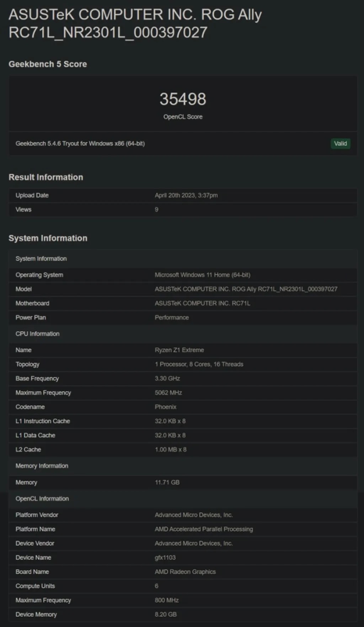
Task: Click the 35498 OpenCL score number
Action: 183,99
